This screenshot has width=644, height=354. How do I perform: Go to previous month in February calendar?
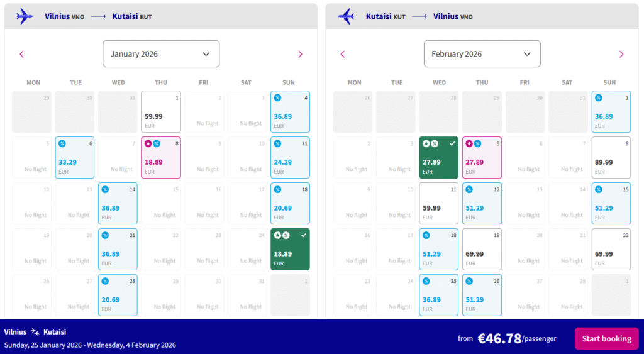343,54
